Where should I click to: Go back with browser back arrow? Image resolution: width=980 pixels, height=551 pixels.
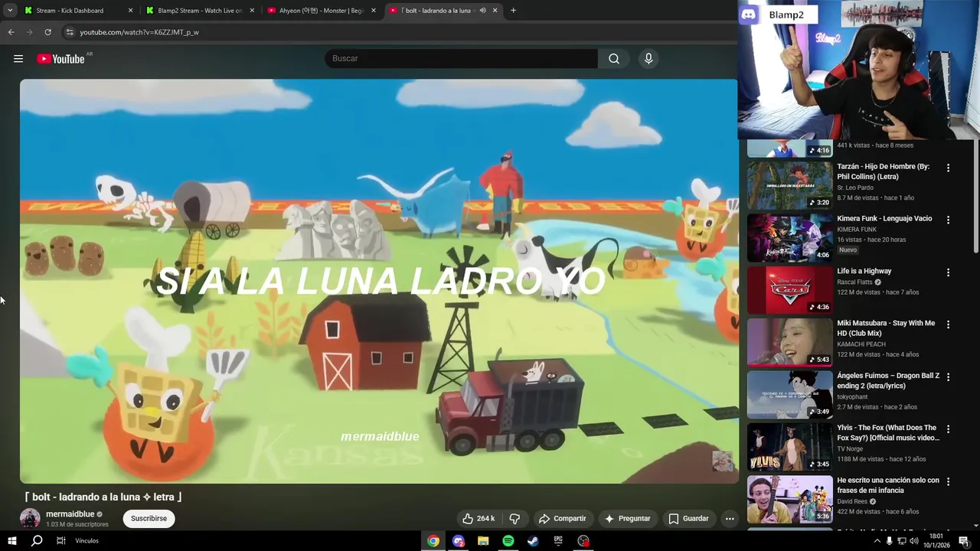pos(11,32)
